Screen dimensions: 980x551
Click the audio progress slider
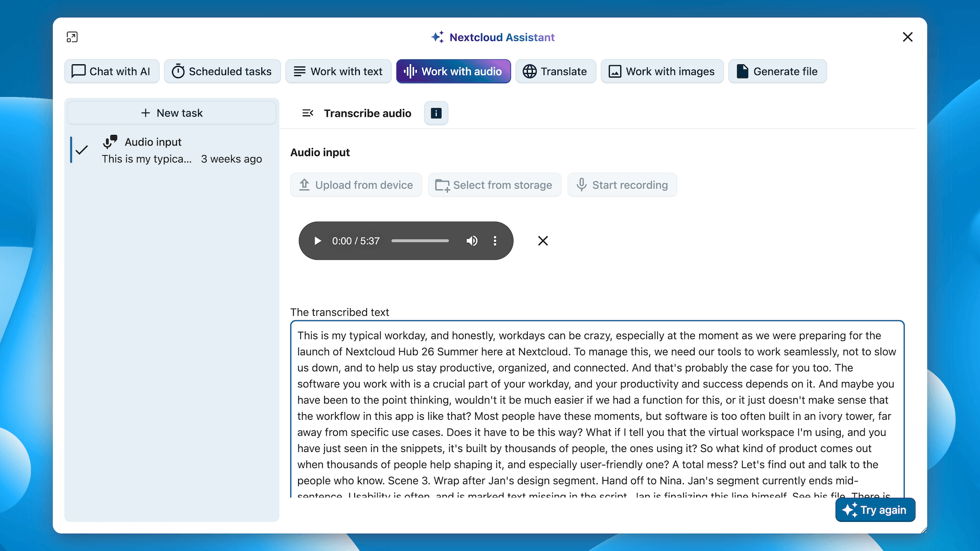[x=420, y=241]
